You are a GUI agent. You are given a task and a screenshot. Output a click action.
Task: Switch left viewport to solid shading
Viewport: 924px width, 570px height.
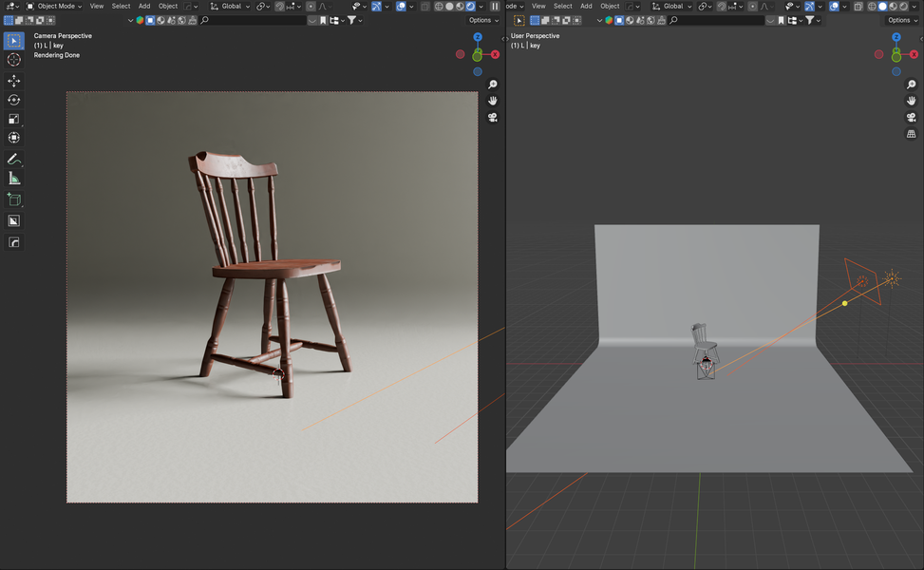click(449, 6)
